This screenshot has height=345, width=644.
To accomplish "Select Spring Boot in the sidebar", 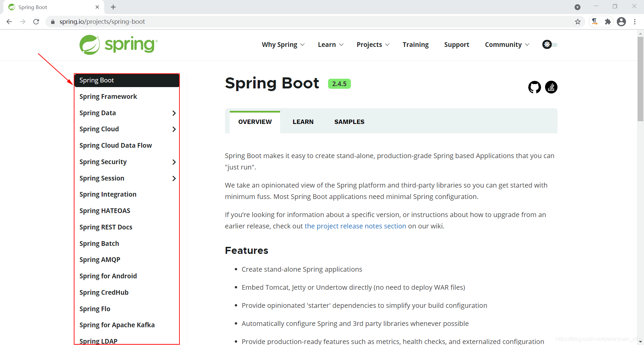I will [x=127, y=80].
